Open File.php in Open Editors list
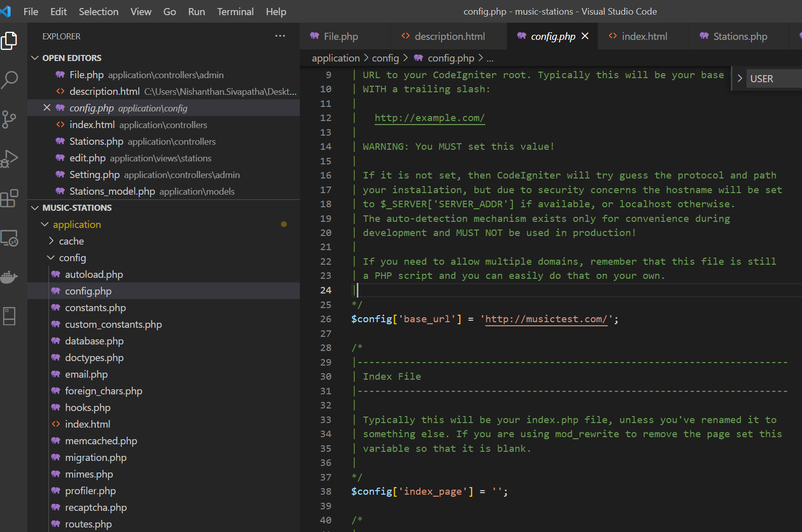802x532 pixels. click(x=164, y=75)
